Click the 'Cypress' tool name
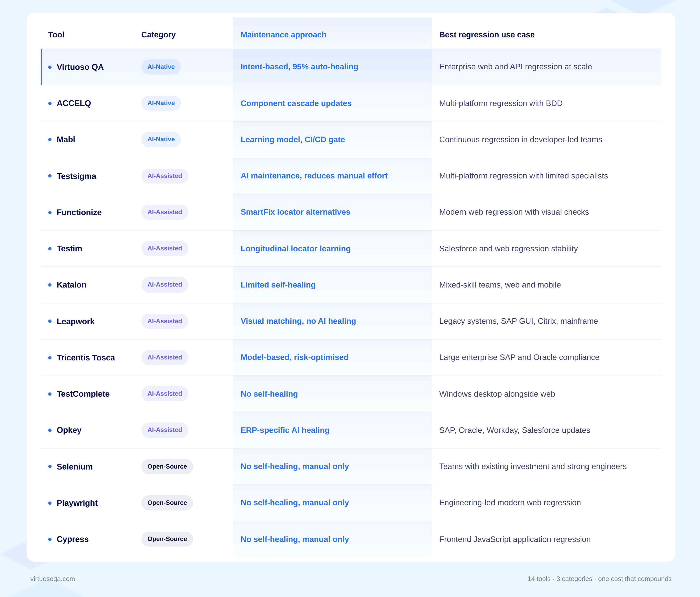The width and height of the screenshot is (700, 597). 73,539
